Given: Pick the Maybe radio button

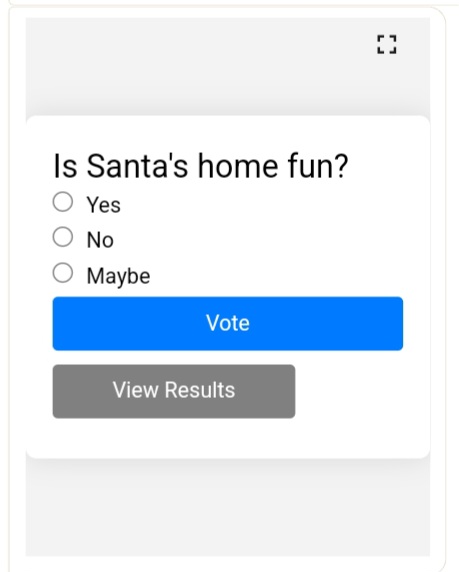Looking at the screenshot, I should click(x=63, y=273).
